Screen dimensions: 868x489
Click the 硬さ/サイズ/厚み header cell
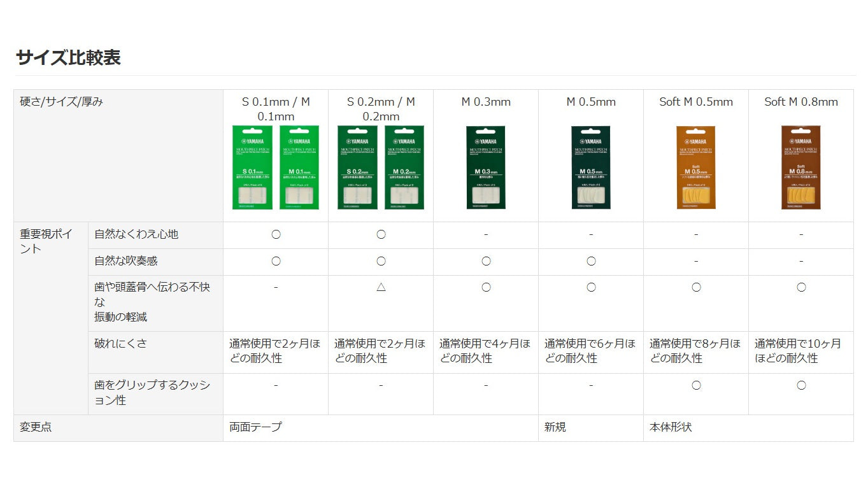(x=61, y=102)
